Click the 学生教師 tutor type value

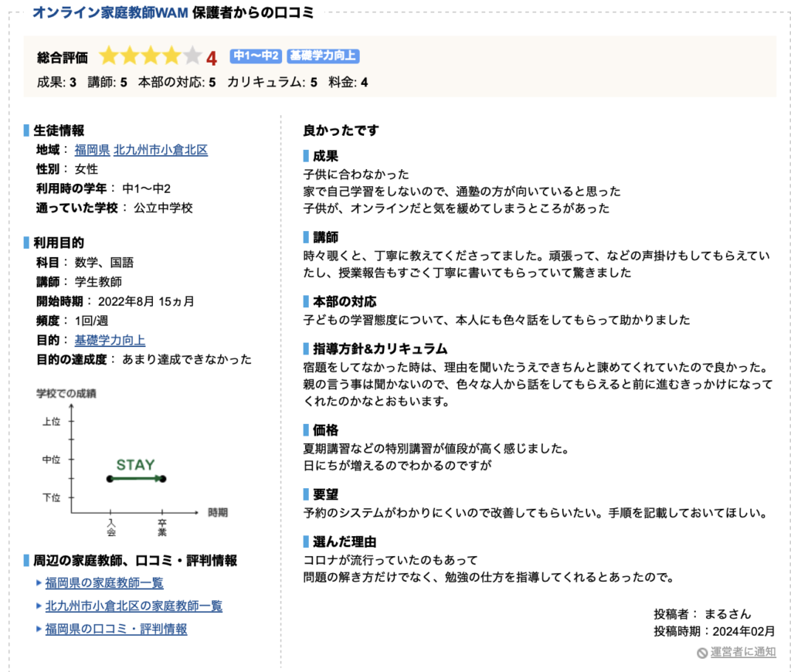click(x=98, y=281)
